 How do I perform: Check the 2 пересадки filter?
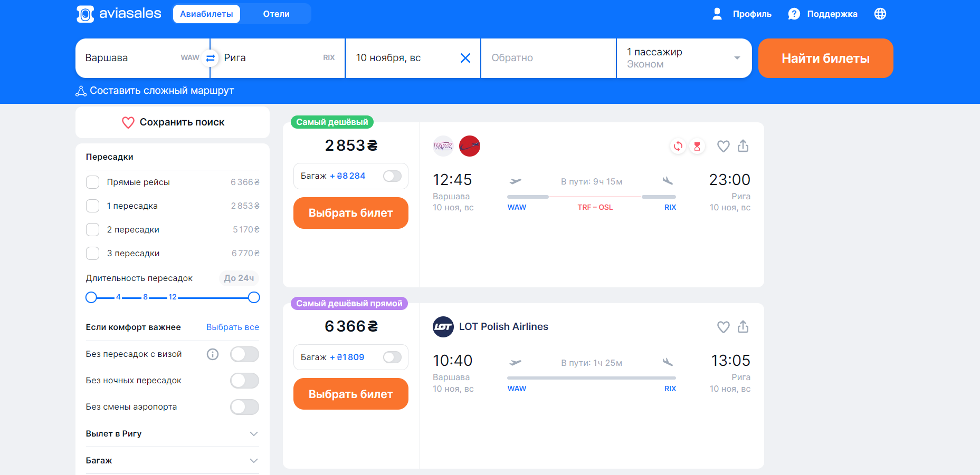(x=92, y=229)
